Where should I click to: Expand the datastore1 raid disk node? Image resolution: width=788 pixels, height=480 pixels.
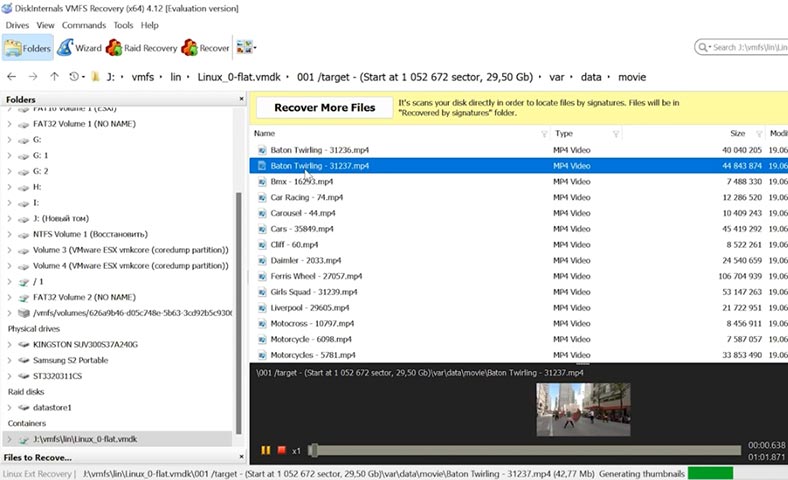[x=10, y=408]
